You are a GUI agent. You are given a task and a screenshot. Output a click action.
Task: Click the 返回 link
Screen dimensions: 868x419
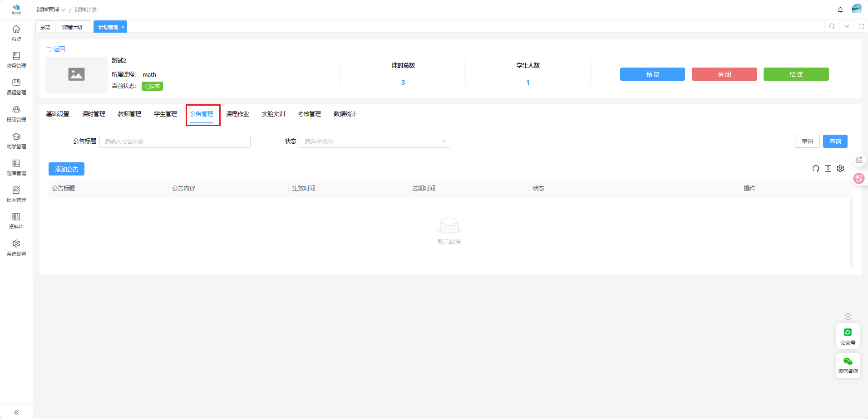click(x=56, y=49)
